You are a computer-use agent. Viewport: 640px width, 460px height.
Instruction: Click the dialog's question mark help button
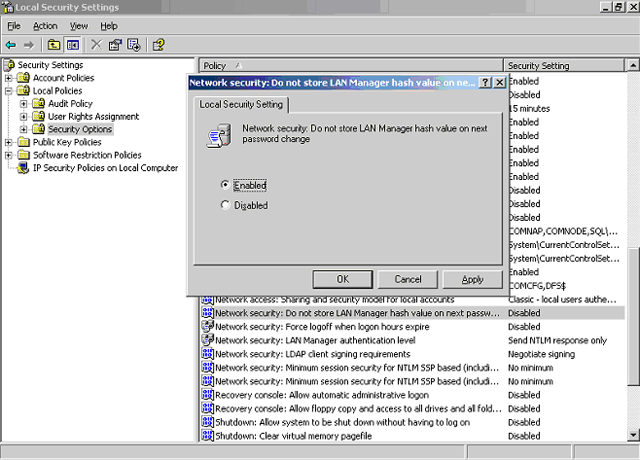pyautogui.click(x=486, y=83)
